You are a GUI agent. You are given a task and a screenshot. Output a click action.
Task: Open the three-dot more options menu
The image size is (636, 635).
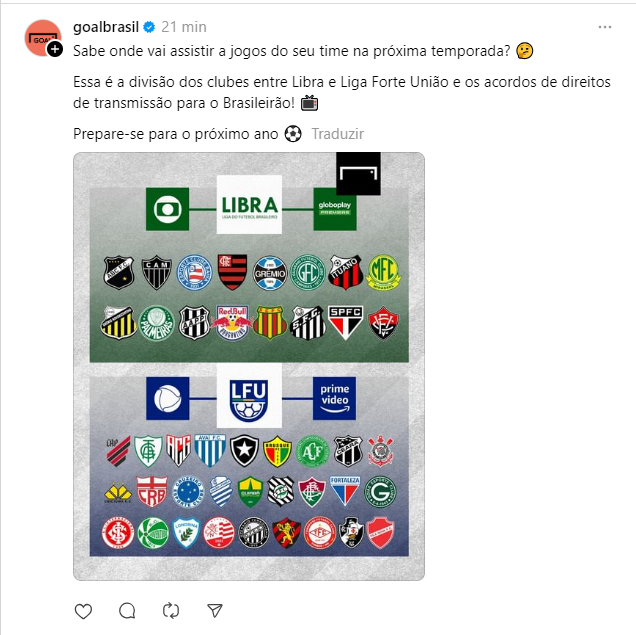coord(605,27)
